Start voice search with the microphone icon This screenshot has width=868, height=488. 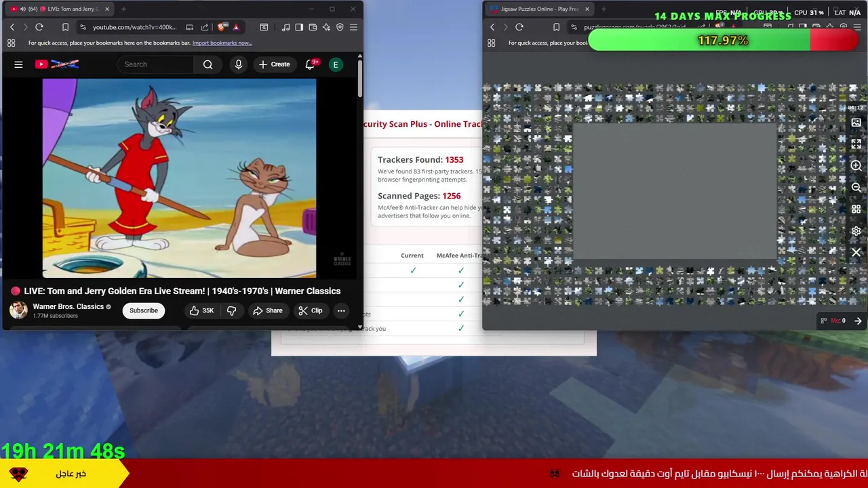(x=238, y=64)
